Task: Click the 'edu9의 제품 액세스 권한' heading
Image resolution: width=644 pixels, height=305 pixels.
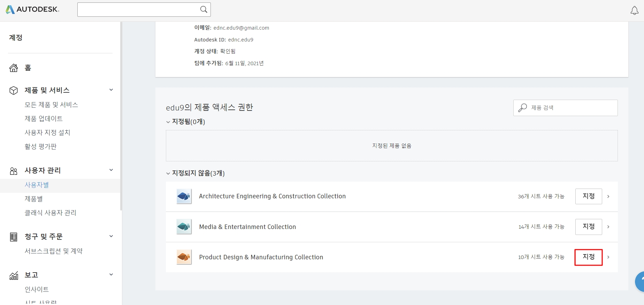Action: [209, 107]
